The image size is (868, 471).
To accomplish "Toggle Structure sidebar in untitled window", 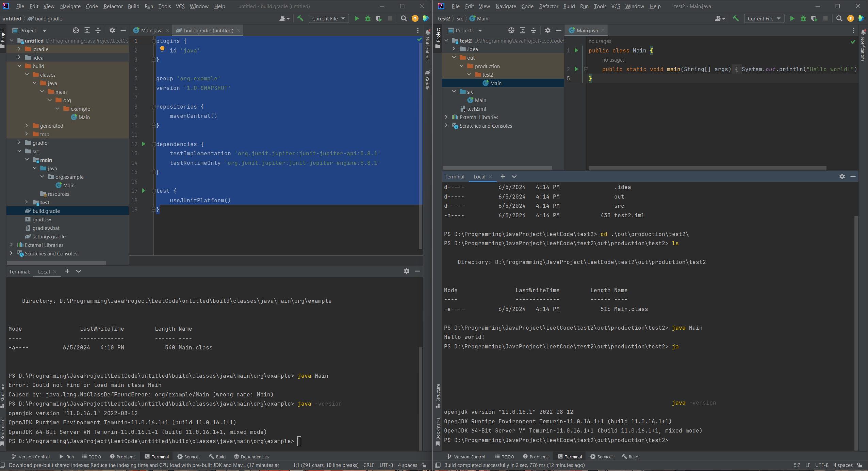I will click(3, 396).
